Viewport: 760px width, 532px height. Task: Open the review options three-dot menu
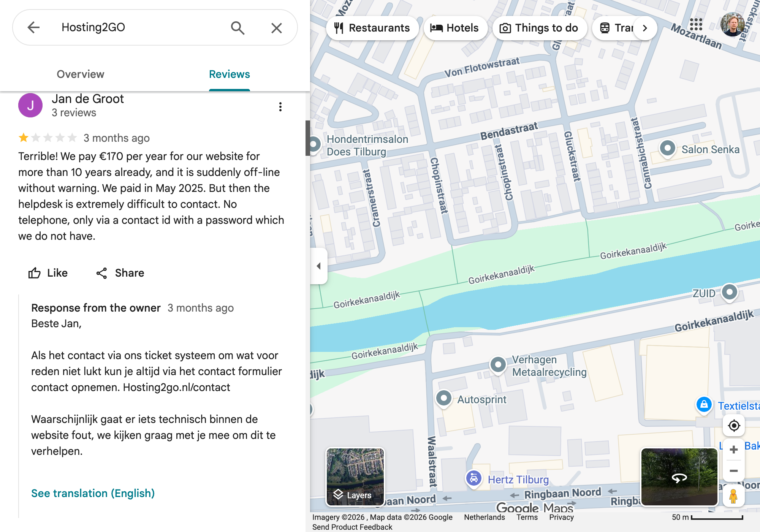tap(280, 107)
